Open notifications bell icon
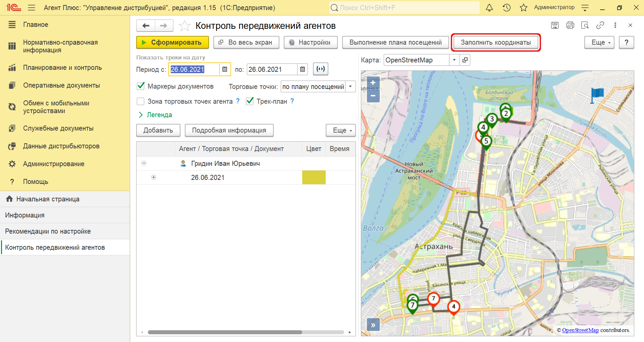Image resolution: width=644 pixels, height=342 pixels. tap(489, 7)
